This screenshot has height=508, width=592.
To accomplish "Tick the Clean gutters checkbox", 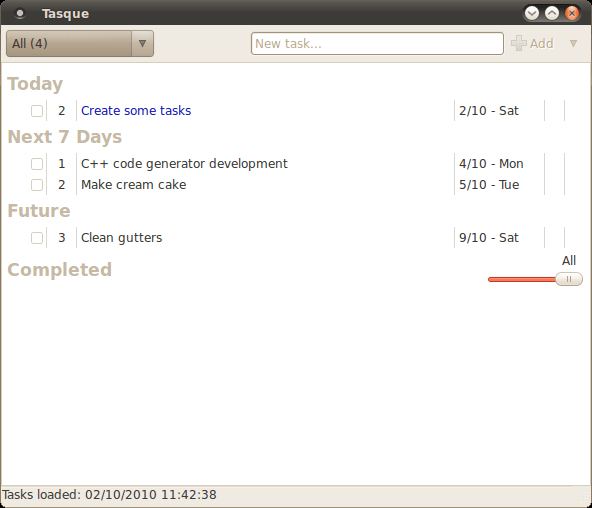I will (37, 238).
